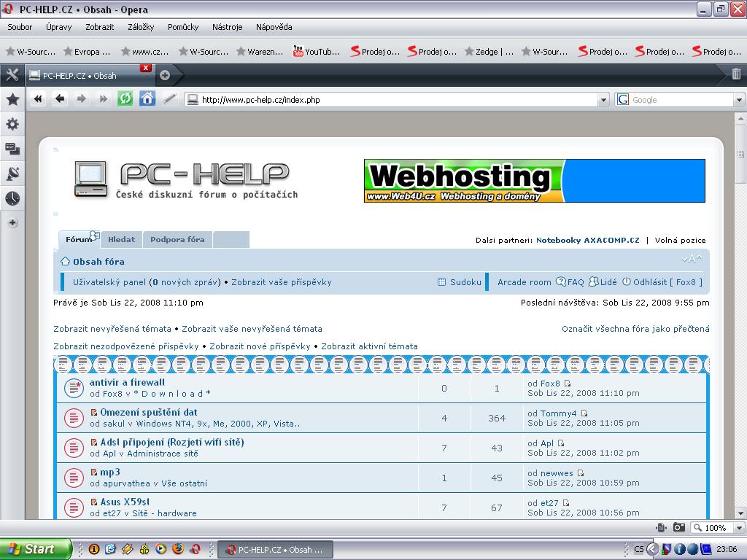Image resolution: width=747 pixels, height=560 pixels.
Task: Open the closed tabs trash can
Action: (736, 74)
